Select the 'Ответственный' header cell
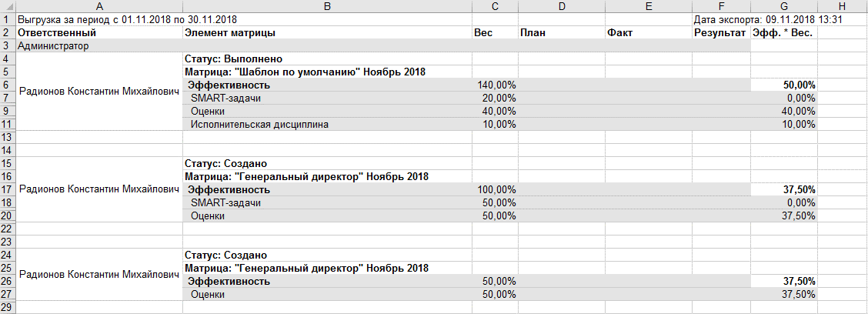This screenshot has width=868, height=314. point(56,33)
